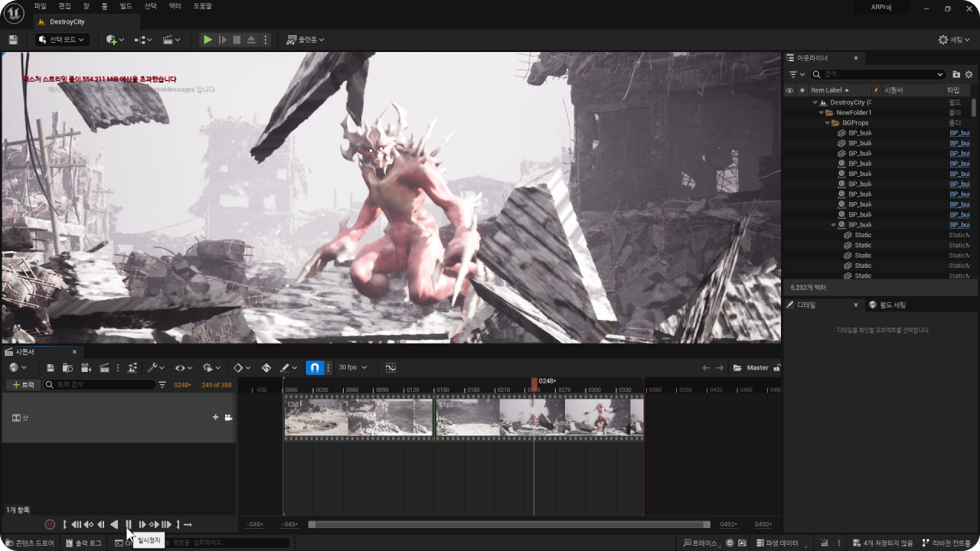This screenshot has width=980, height=551.
Task: Open the 30 fps frame rate dropdown
Action: [353, 368]
